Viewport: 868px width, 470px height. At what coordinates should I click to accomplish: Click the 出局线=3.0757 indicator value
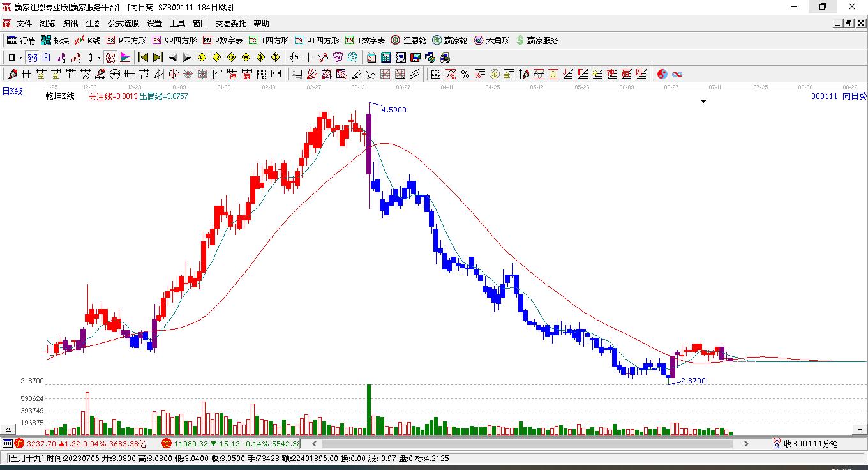tap(163, 96)
